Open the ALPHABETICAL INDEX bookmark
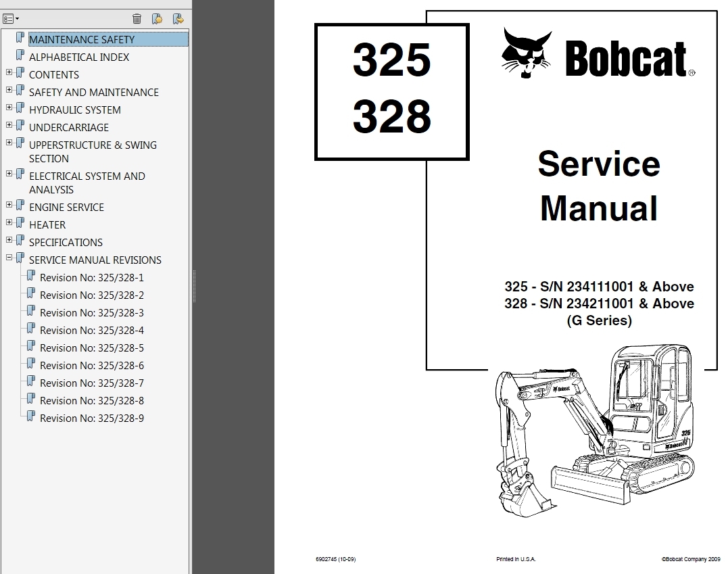This screenshot has width=728, height=574. pos(79,57)
